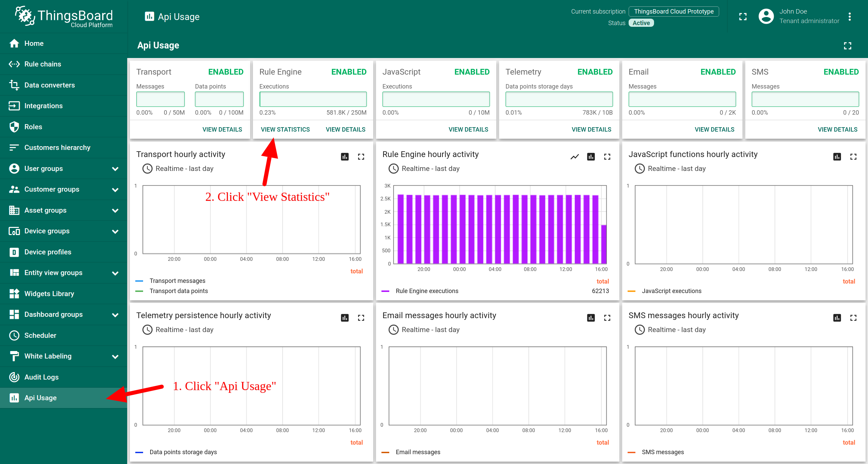Click the 62213 total value
Screen dimensions: 868x464
(600, 291)
